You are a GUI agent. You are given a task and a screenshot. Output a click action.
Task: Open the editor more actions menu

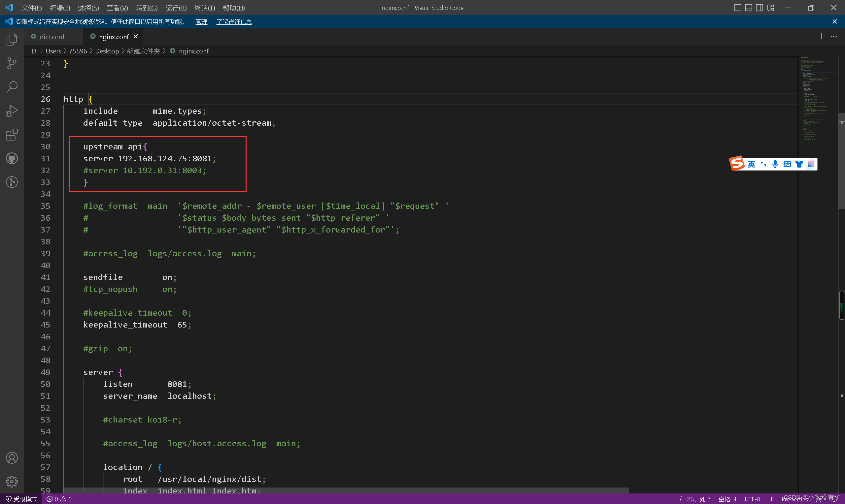coord(834,36)
